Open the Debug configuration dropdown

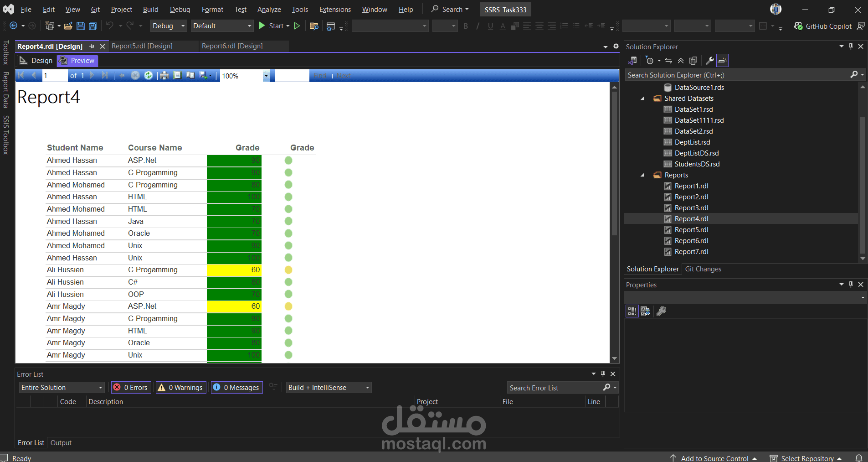point(169,26)
